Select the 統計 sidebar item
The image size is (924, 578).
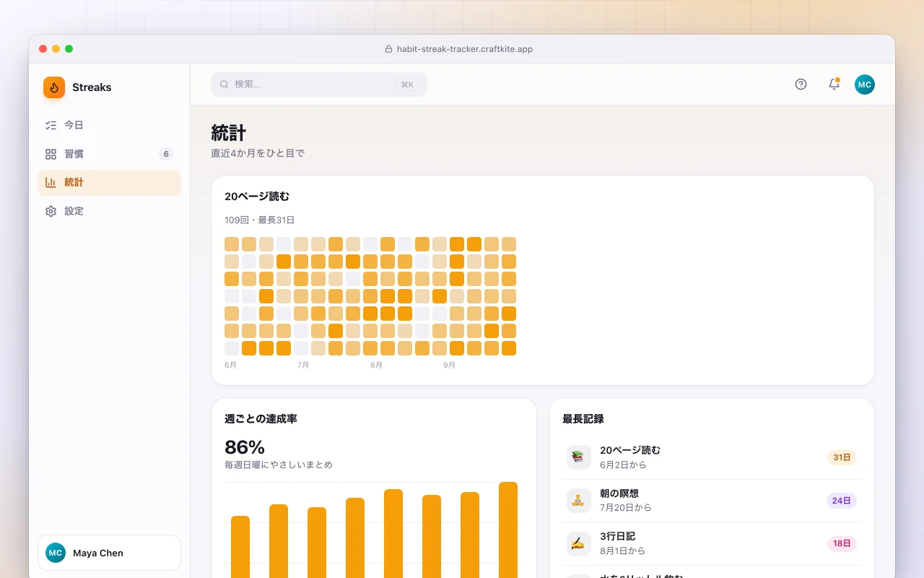110,183
